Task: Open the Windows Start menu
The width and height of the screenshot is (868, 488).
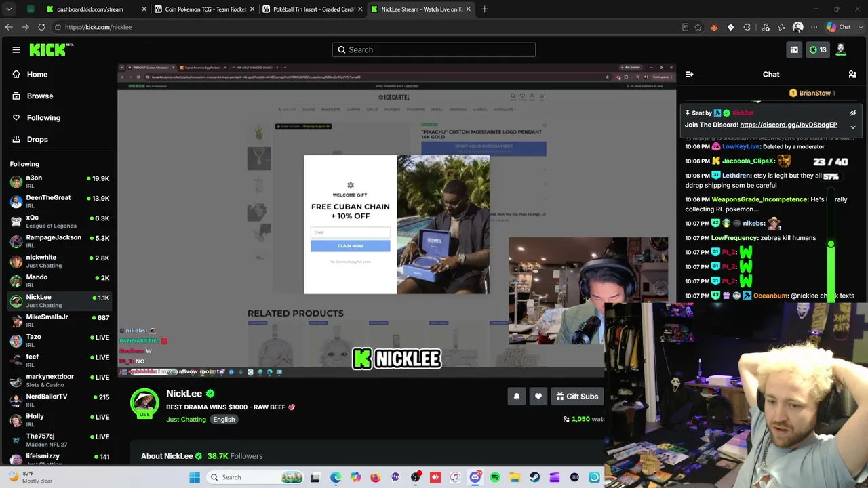Action: point(195,477)
